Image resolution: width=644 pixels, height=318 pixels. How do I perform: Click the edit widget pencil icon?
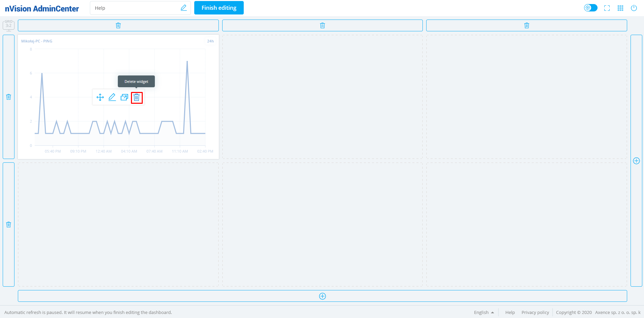point(112,98)
